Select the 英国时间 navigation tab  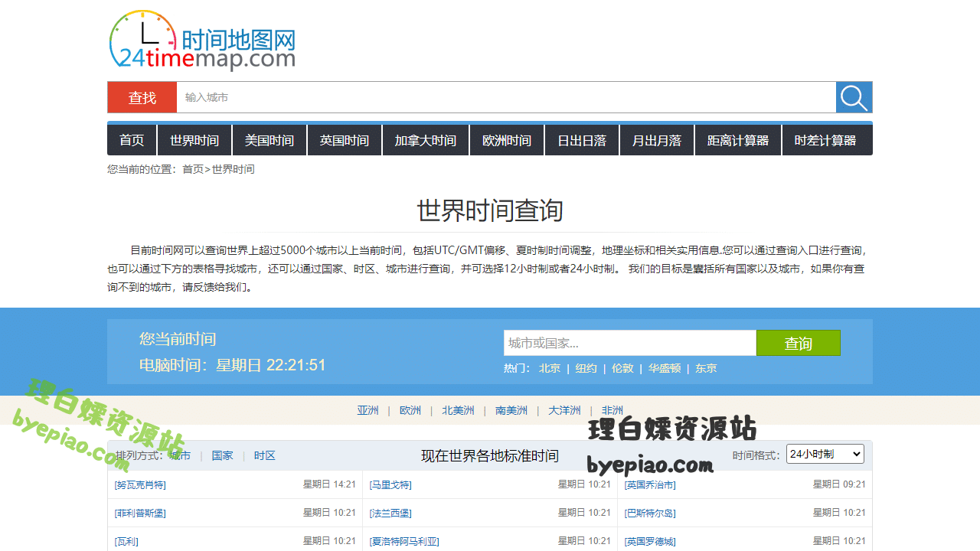tap(344, 139)
